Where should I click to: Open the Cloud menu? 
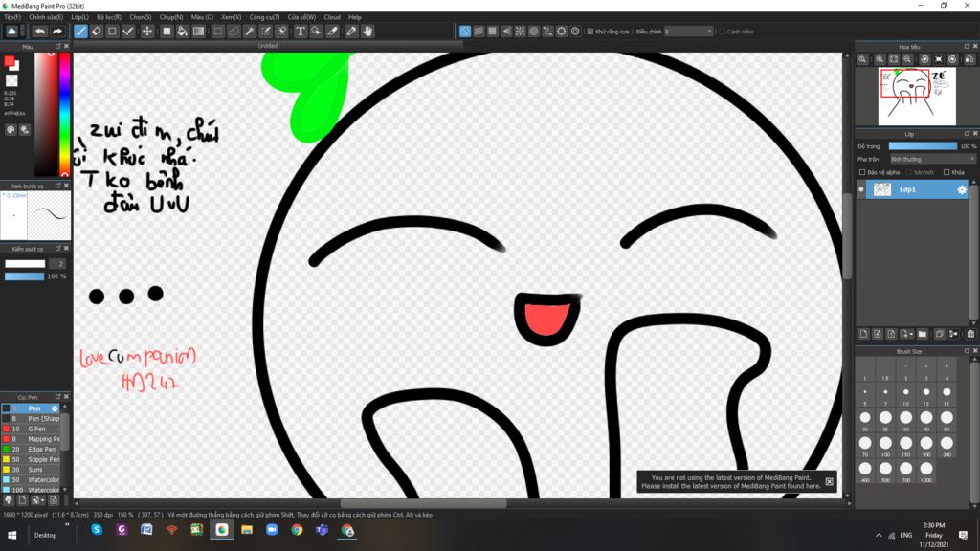coord(332,17)
